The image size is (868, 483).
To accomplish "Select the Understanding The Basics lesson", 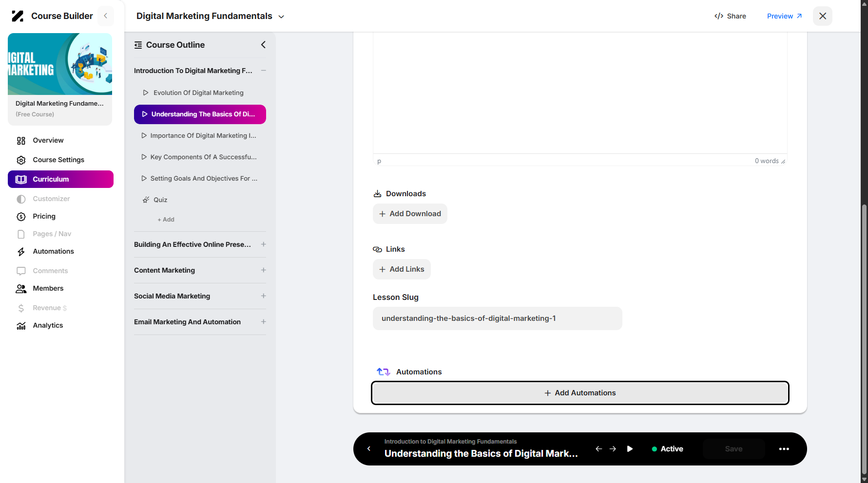I will [200, 114].
